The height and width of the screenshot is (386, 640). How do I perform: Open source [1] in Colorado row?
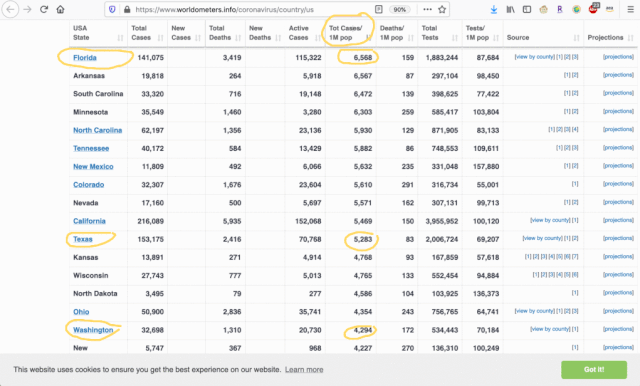575,184
